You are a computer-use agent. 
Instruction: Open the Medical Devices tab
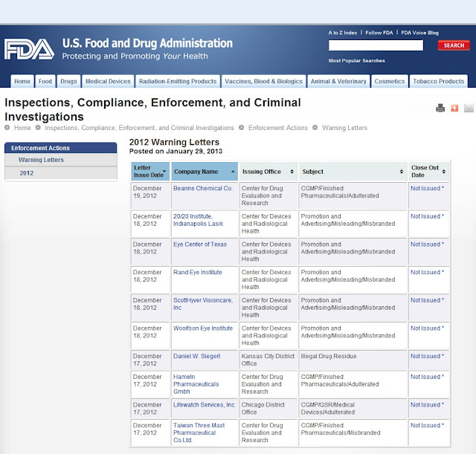108,81
